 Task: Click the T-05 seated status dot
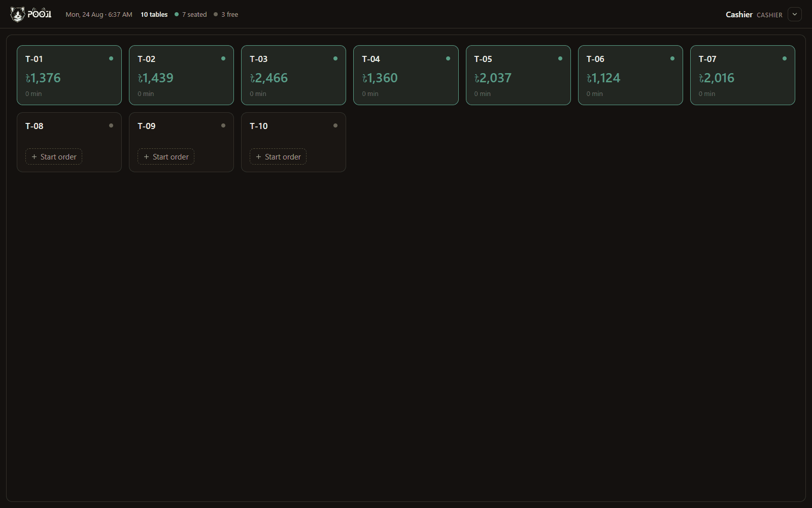(x=560, y=58)
